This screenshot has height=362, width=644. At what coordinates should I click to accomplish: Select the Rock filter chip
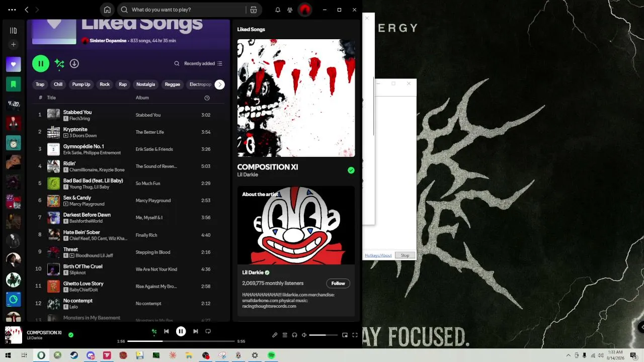pyautogui.click(x=105, y=84)
